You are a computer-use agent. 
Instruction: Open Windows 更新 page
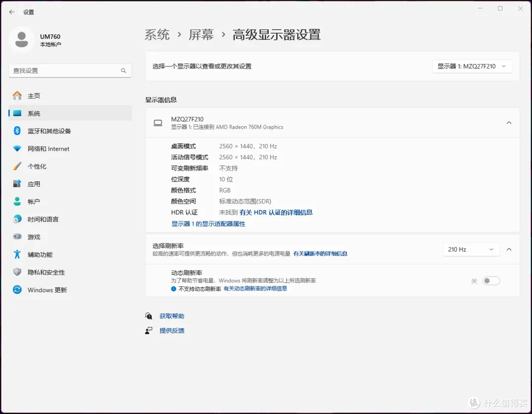(x=70, y=290)
